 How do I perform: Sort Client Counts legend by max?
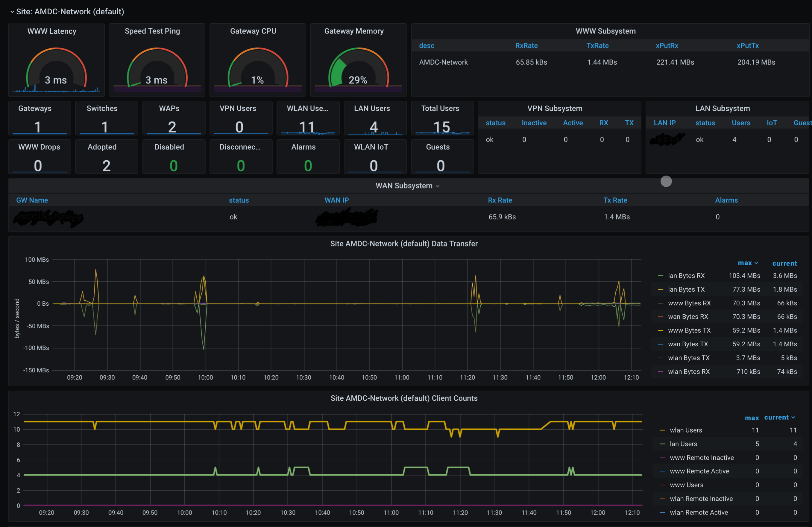click(x=752, y=418)
